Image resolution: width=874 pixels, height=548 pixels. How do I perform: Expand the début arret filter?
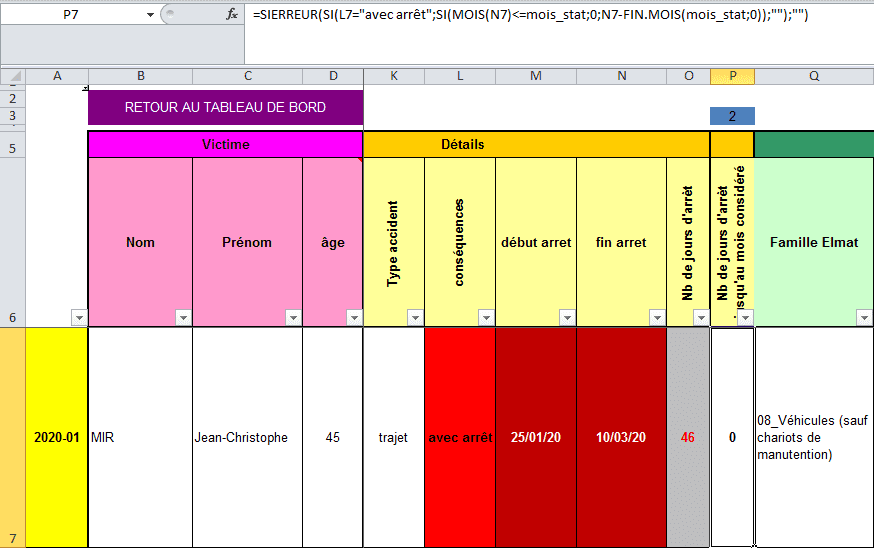(x=567, y=317)
